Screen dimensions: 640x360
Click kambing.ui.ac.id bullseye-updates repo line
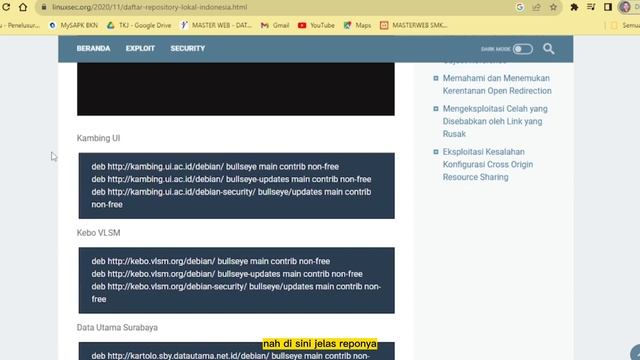pos(231,179)
